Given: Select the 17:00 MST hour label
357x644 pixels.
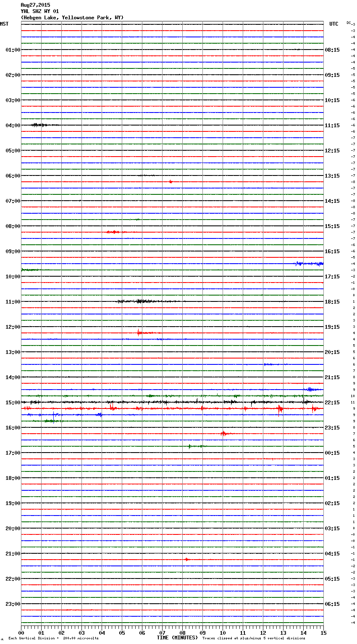Looking at the screenshot, I should 13,453.
